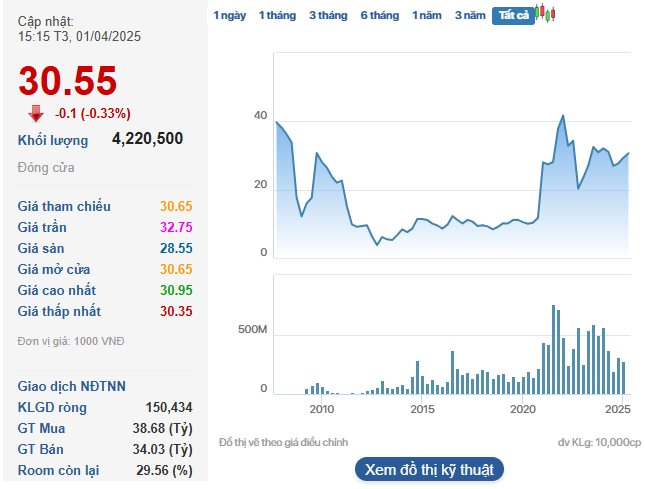
Task: Click the Giá trần value 32.75
Action: click(176, 227)
